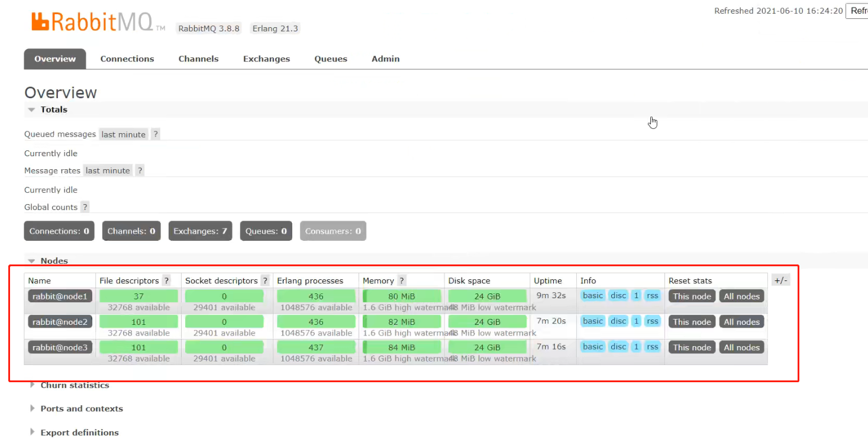Click the disc tag for rabbit@node1

(618, 296)
